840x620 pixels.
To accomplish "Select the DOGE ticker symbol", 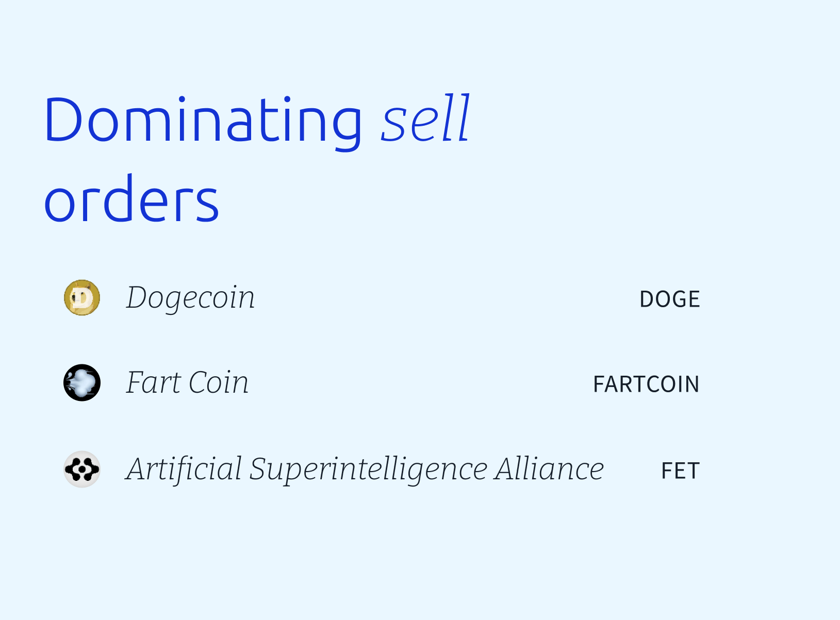I will click(x=669, y=299).
